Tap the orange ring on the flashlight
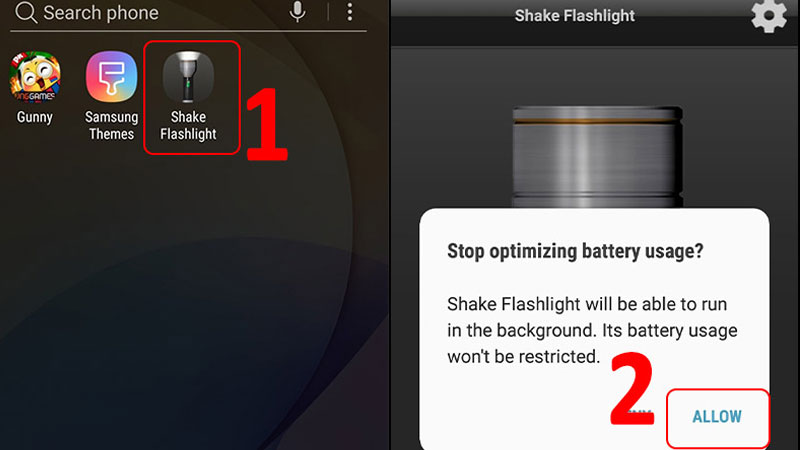800x450 pixels. (x=597, y=121)
